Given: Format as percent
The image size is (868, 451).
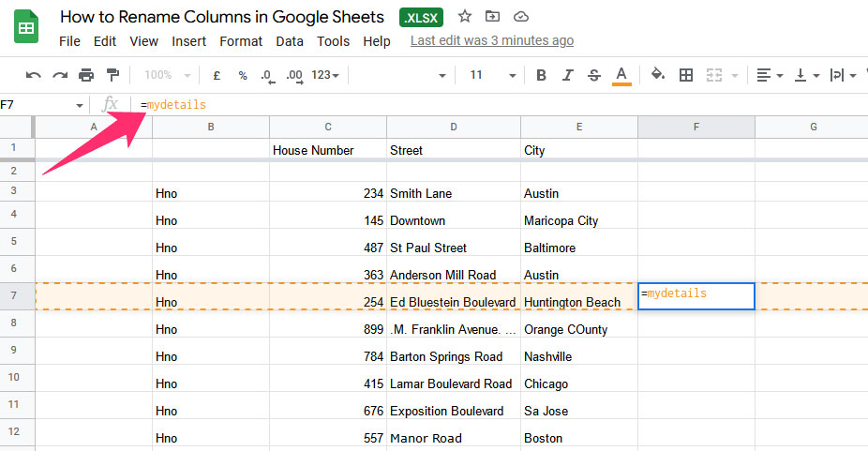Looking at the screenshot, I should pos(243,75).
